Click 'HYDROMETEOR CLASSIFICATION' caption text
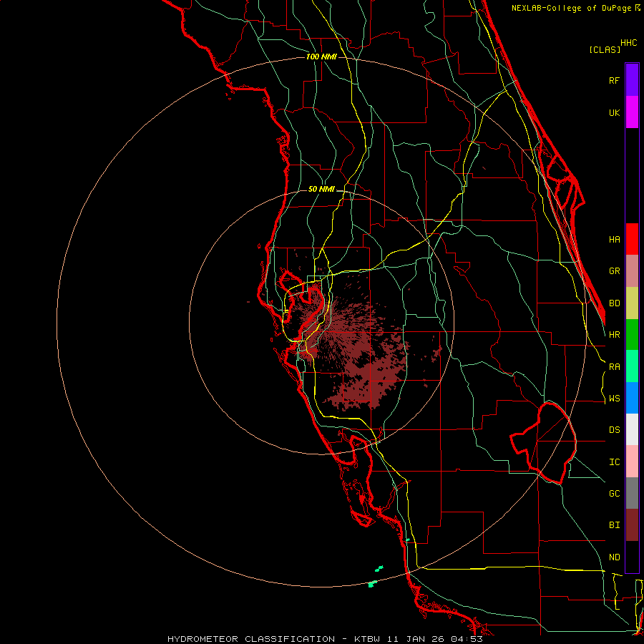Image resolution: width=644 pixels, height=644 pixels. tap(251, 639)
